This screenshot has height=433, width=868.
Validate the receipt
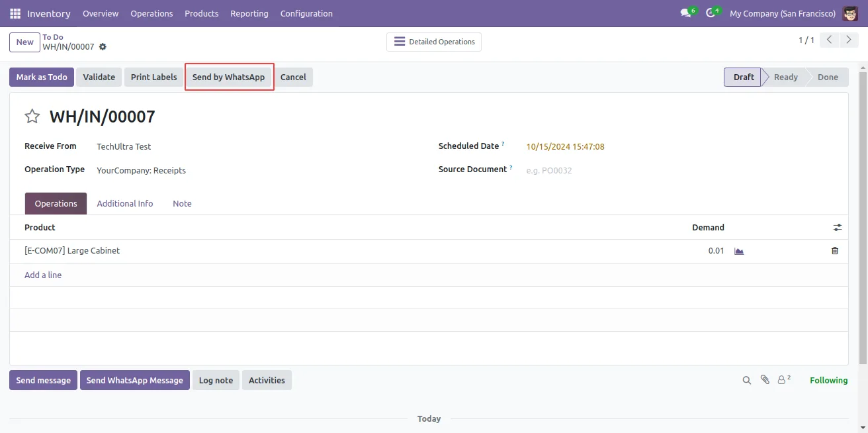(x=99, y=77)
